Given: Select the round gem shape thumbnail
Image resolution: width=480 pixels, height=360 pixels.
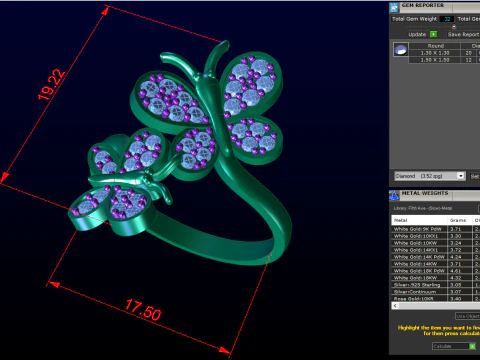Looking at the screenshot, I should point(400,50).
